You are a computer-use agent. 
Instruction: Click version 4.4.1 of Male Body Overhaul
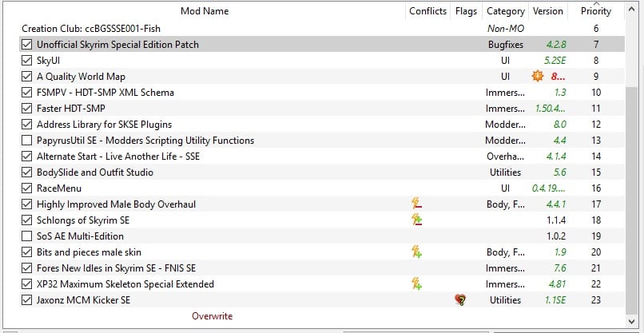point(556,204)
